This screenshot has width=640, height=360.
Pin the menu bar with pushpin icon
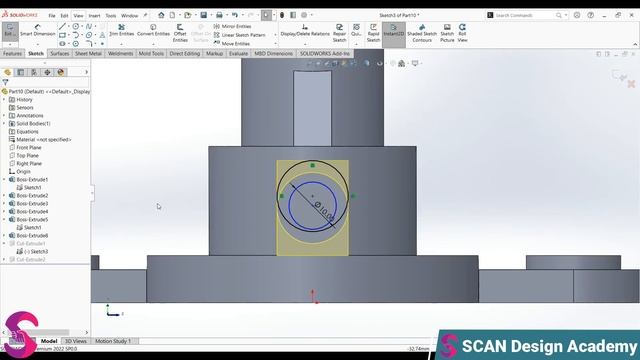[x=145, y=16]
